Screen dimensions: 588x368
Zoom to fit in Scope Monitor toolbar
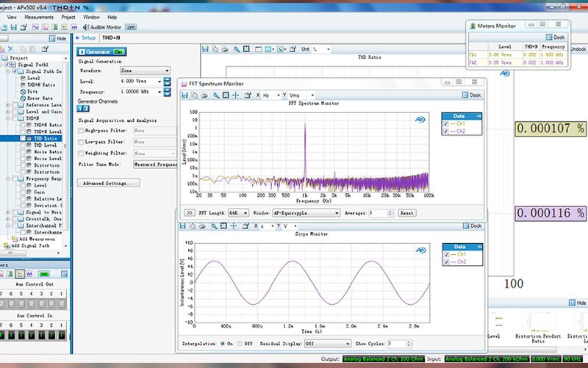coord(223,226)
